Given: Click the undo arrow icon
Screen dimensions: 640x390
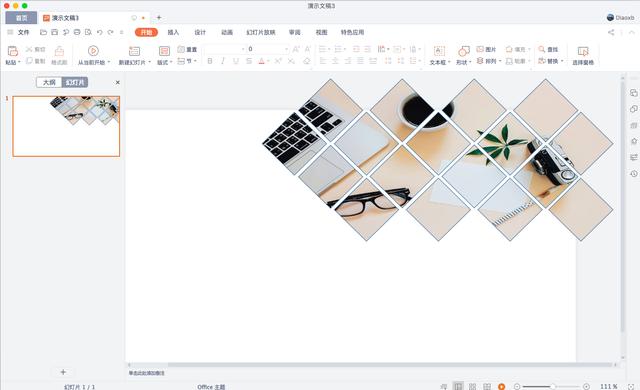Looking at the screenshot, I should (x=99, y=32).
